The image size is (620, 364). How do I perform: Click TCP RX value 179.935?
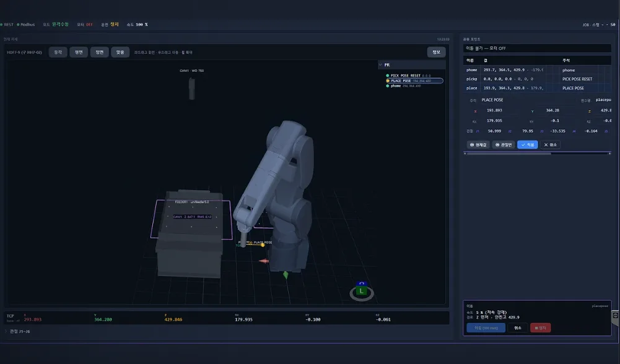point(243,319)
